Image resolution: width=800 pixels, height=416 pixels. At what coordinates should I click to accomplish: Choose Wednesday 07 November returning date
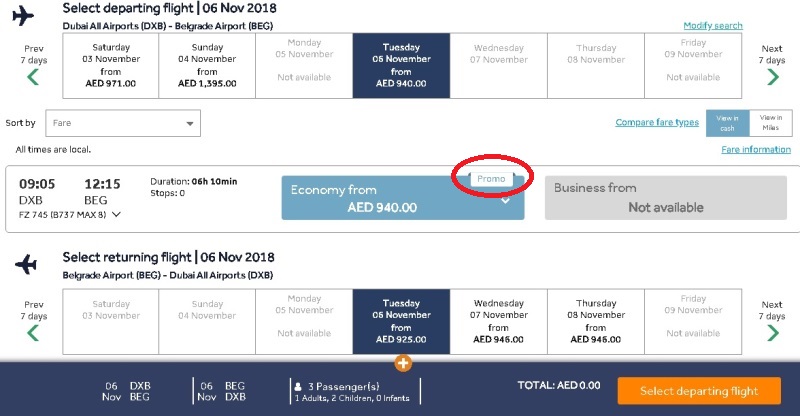[499, 321]
